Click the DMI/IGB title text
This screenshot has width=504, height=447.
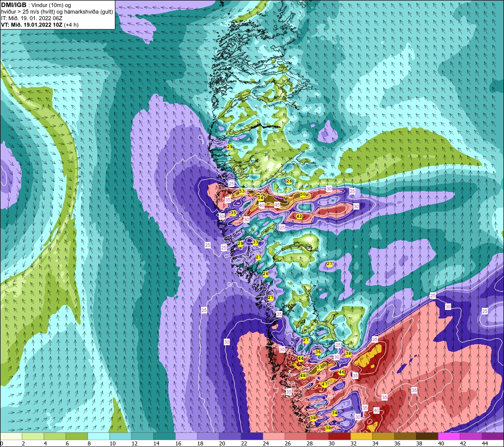point(14,5)
